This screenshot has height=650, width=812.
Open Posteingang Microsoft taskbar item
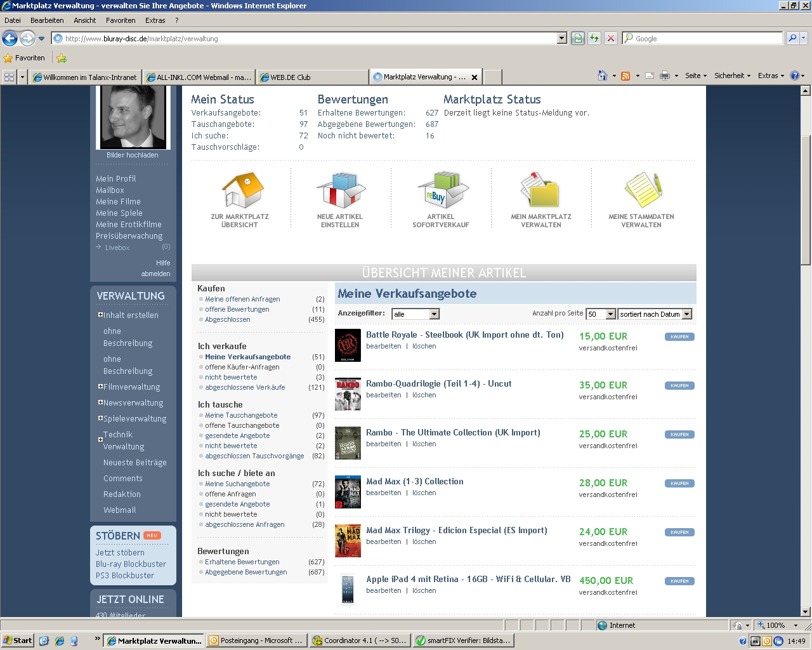(x=256, y=640)
